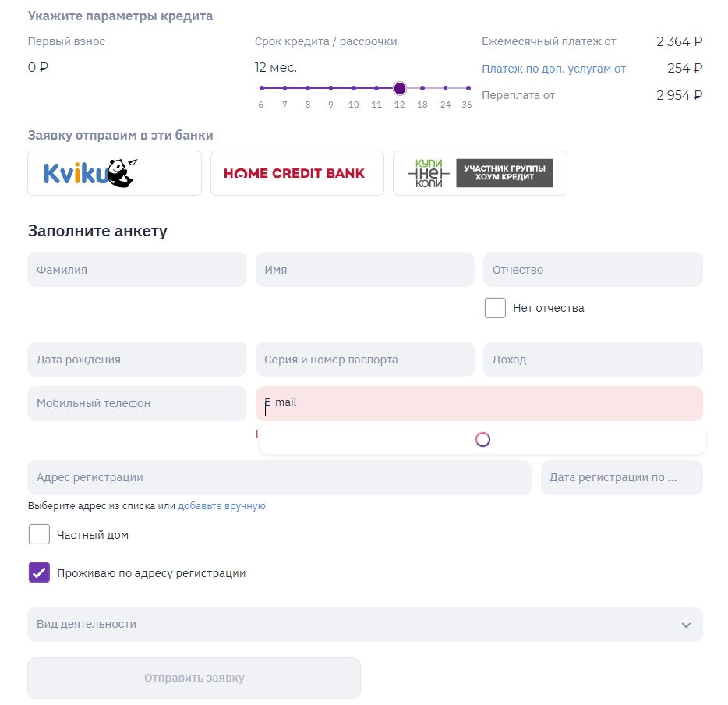Click into the Имя field
The image size is (728, 705).
pos(364,270)
